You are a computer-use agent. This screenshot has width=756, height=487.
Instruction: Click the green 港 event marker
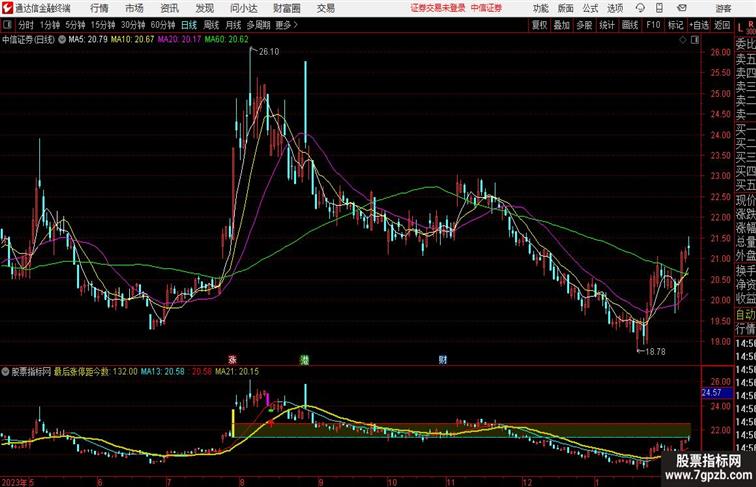[x=304, y=359]
